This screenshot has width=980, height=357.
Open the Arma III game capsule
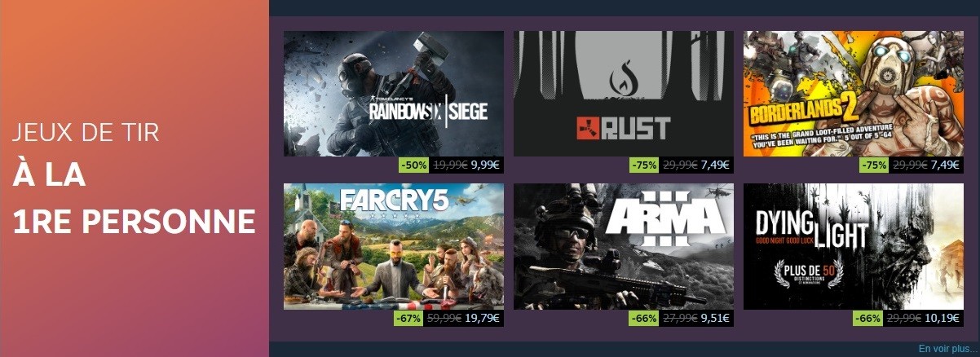click(x=624, y=246)
